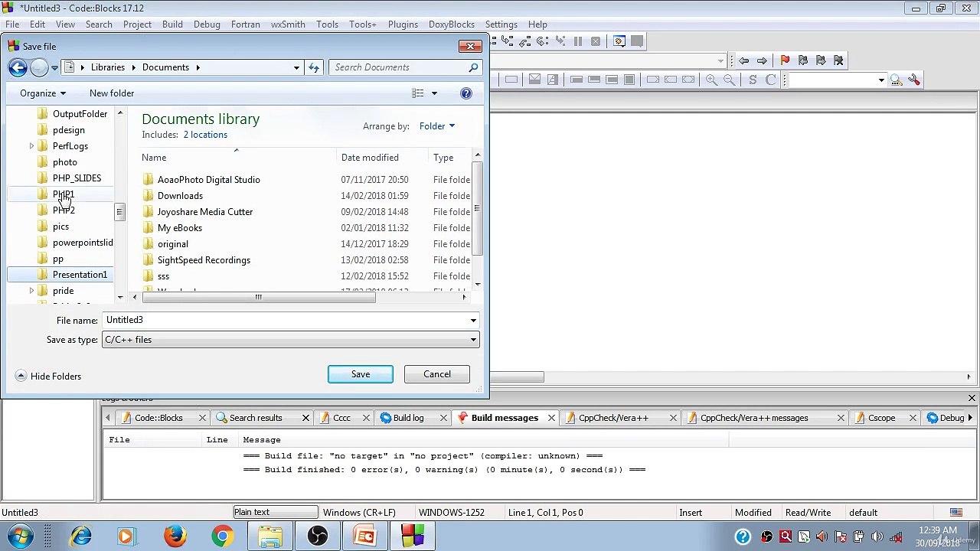The height and width of the screenshot is (551, 980).
Task: Expand the PerfLogs tree node
Action: point(31,146)
